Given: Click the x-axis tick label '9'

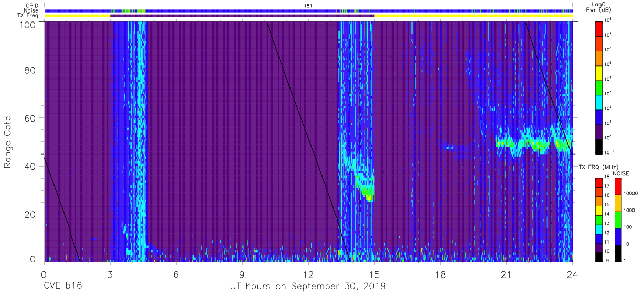Looking at the screenshot, I should (242, 274).
